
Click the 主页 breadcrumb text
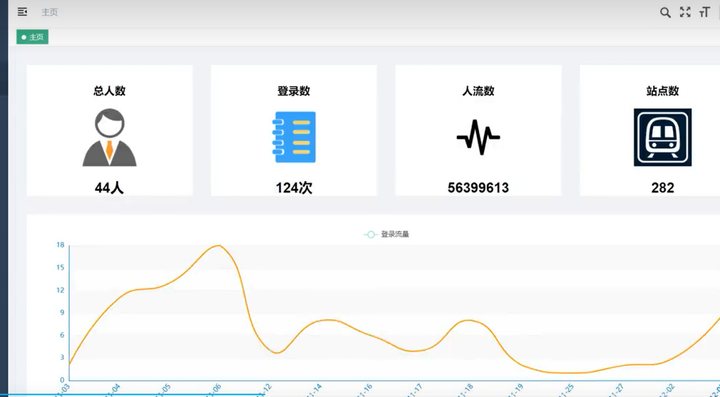click(x=50, y=12)
